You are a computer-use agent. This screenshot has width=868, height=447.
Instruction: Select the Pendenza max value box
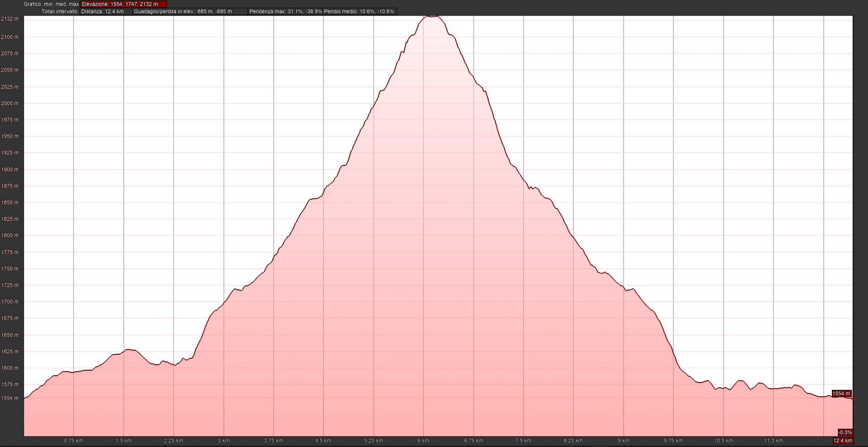285,11
